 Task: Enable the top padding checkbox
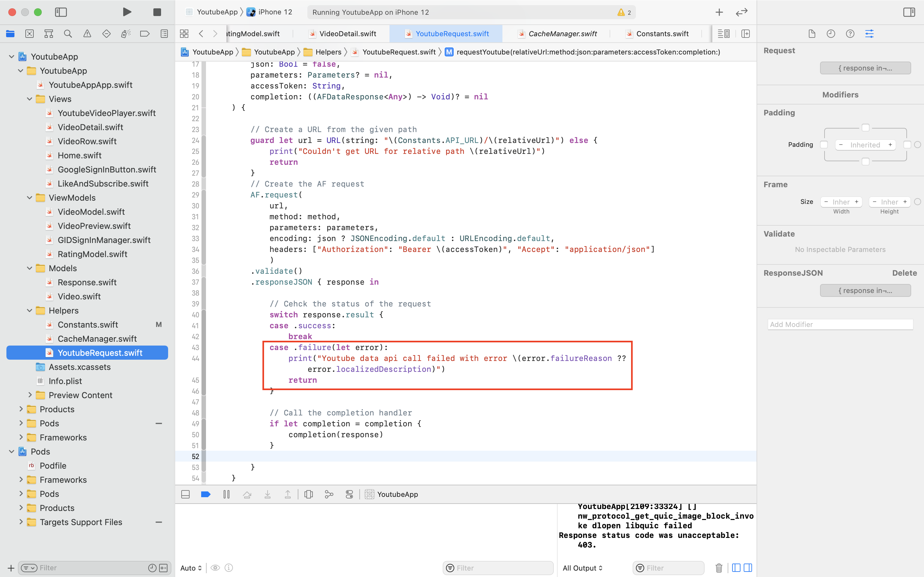click(865, 128)
